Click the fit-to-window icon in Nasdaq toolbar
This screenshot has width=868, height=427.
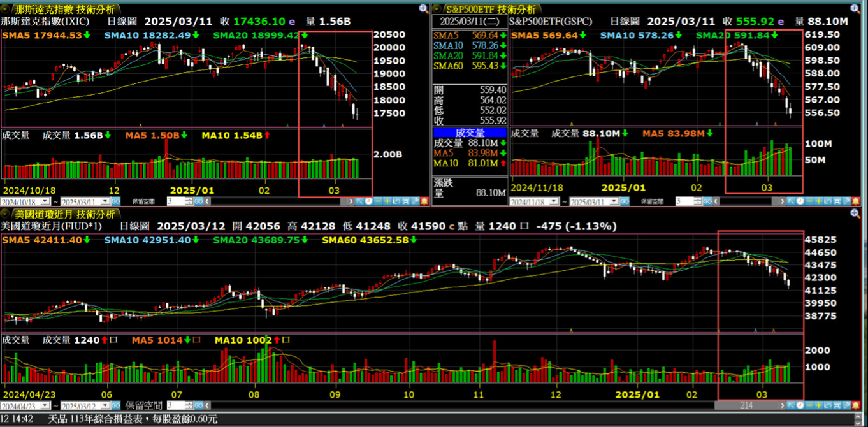(x=406, y=201)
